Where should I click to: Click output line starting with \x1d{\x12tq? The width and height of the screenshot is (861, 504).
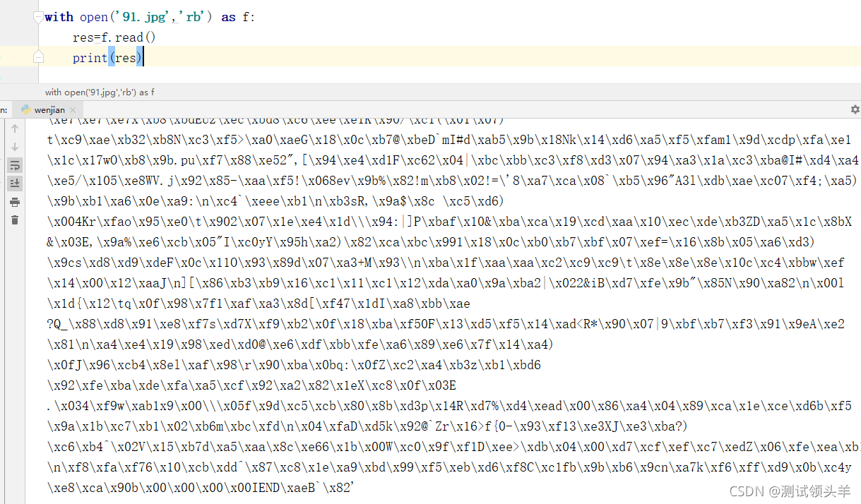pos(259,304)
